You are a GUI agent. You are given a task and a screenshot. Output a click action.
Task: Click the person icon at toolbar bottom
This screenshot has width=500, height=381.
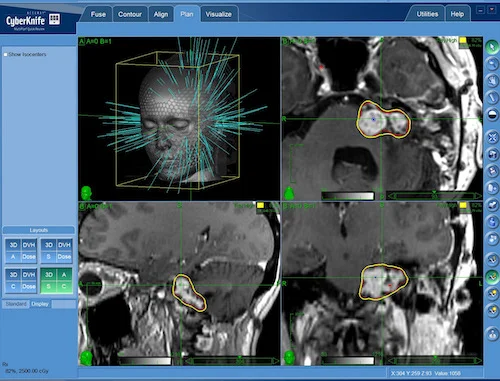pos(492,334)
